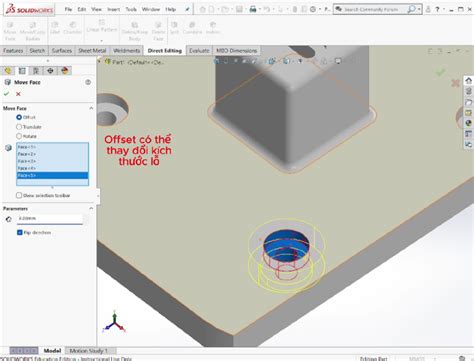Expand the Linear Pattern dropdown arrow
Image resolution: width=474 pixels, height=361 pixels.
(x=102, y=40)
